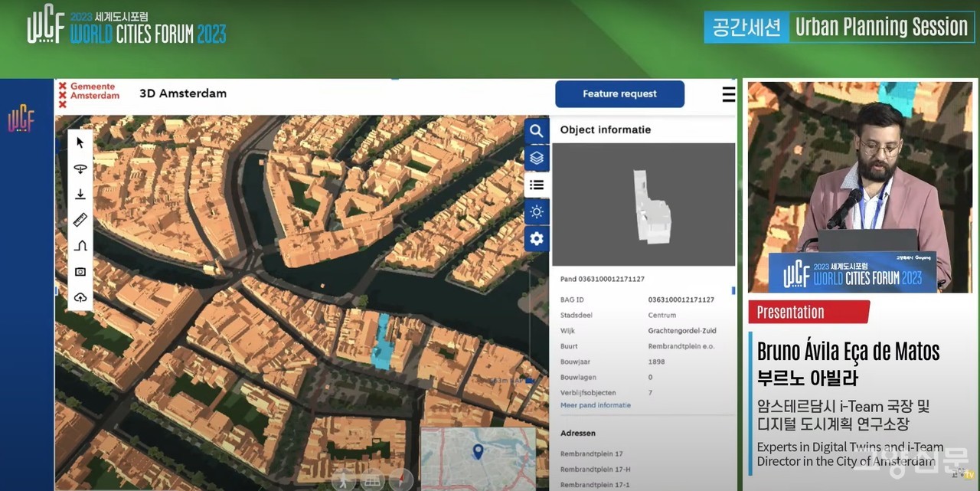Reset orientation using the compass

click(400, 480)
